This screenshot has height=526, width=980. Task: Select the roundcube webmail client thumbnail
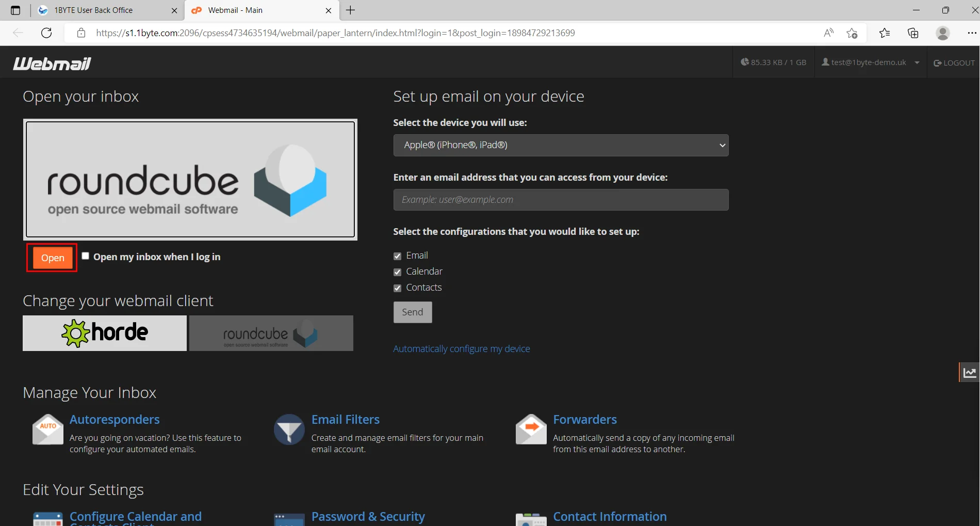pos(271,333)
